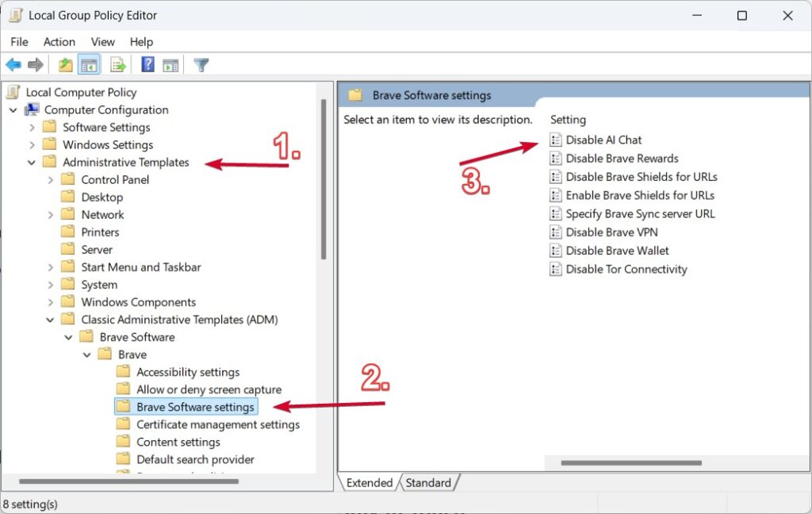The width and height of the screenshot is (812, 514).
Task: Click the Computer Configuration computer icon
Action: click(32, 109)
